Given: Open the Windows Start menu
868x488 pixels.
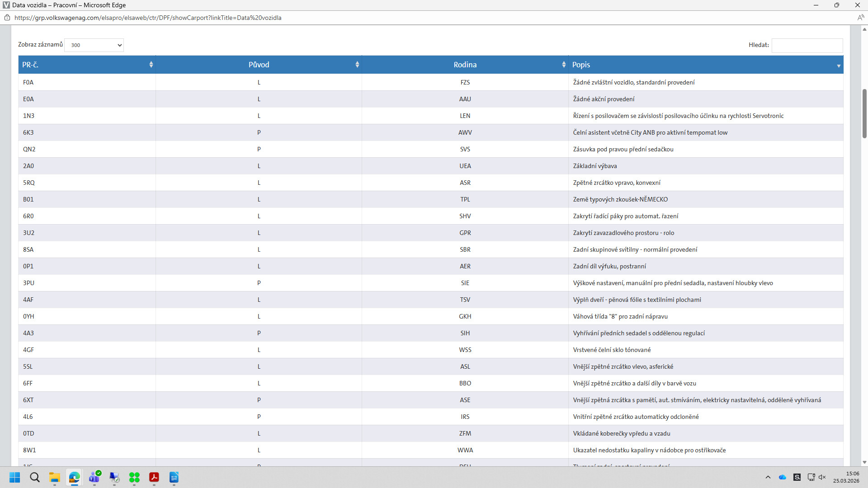Looking at the screenshot, I should coord(15,477).
